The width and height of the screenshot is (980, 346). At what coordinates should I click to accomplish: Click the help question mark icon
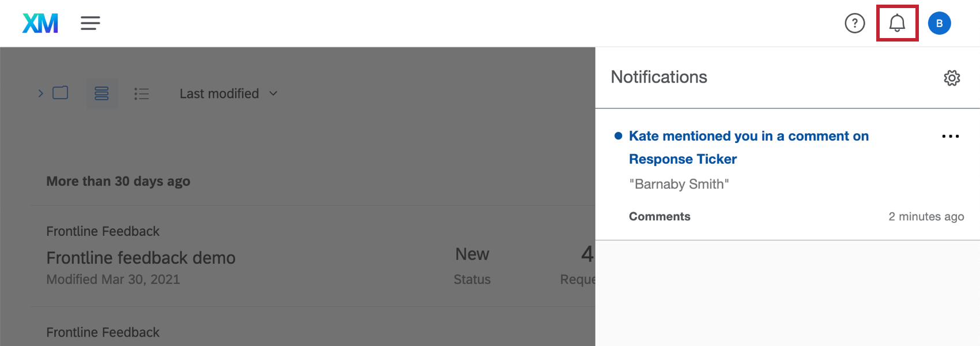855,23
